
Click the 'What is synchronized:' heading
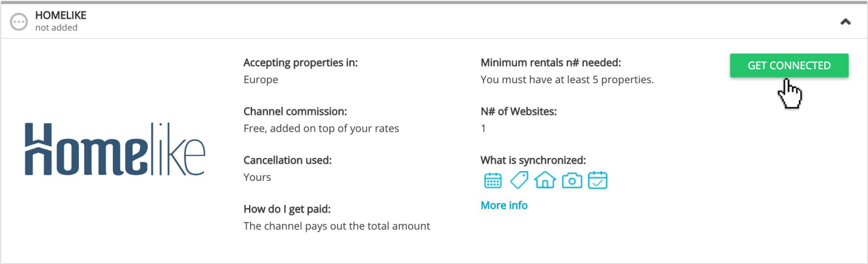(533, 160)
